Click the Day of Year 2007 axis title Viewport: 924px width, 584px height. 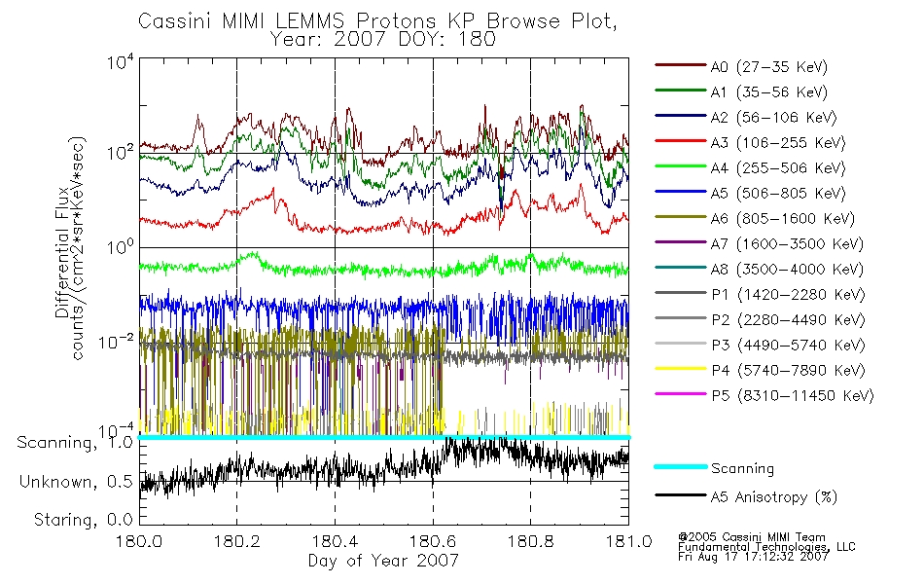(383, 561)
